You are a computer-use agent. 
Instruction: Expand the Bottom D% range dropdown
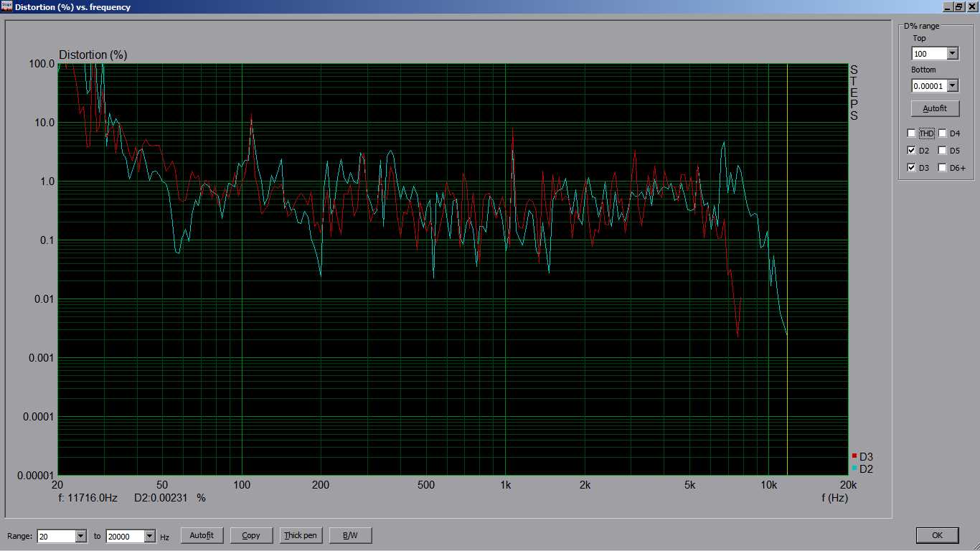[952, 86]
